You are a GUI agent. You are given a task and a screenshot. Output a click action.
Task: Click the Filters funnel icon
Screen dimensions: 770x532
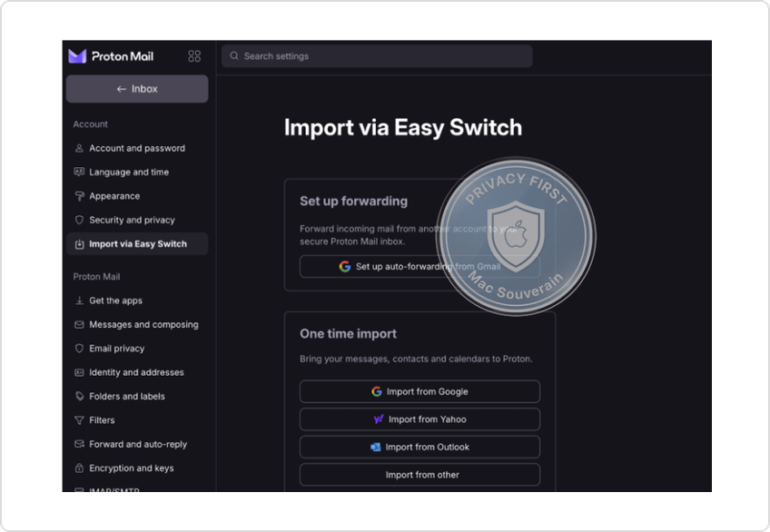79,420
